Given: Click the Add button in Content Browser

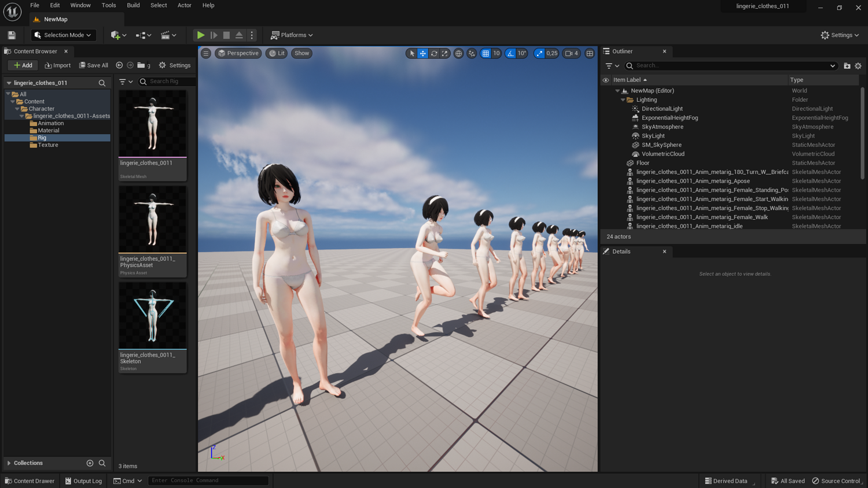Looking at the screenshot, I should pyautogui.click(x=23, y=65).
